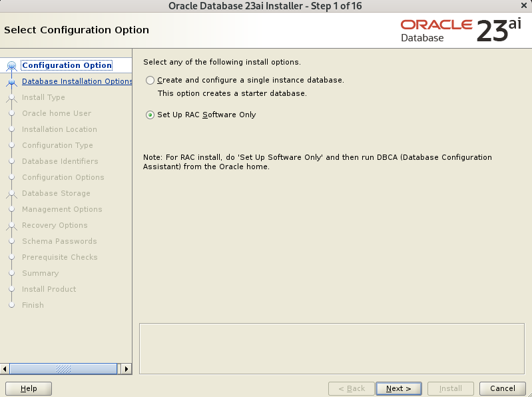Screen dimensions: 532x397
Task: Select the Database Storage step label
Action: click(56, 193)
